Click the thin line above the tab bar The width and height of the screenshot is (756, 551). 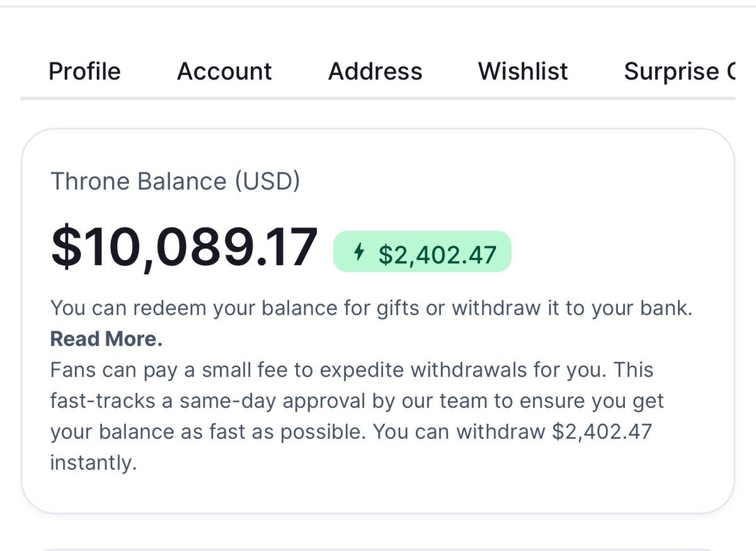point(377,6)
